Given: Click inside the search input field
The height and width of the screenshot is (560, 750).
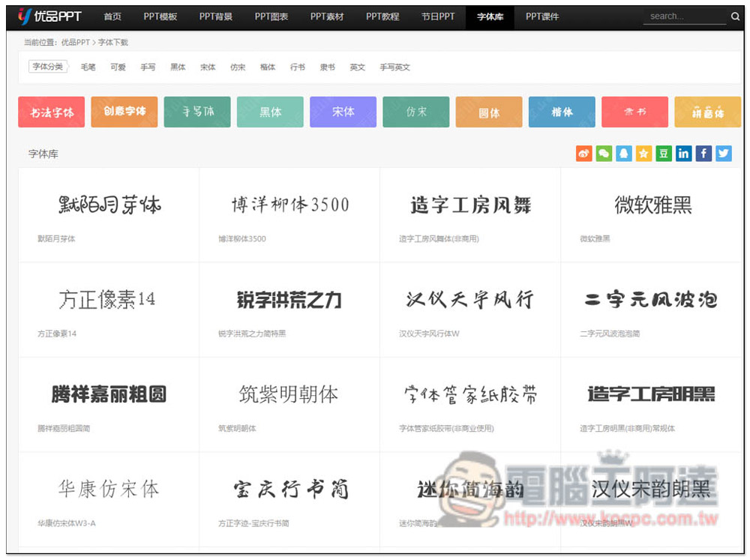Looking at the screenshot, I should [x=684, y=16].
